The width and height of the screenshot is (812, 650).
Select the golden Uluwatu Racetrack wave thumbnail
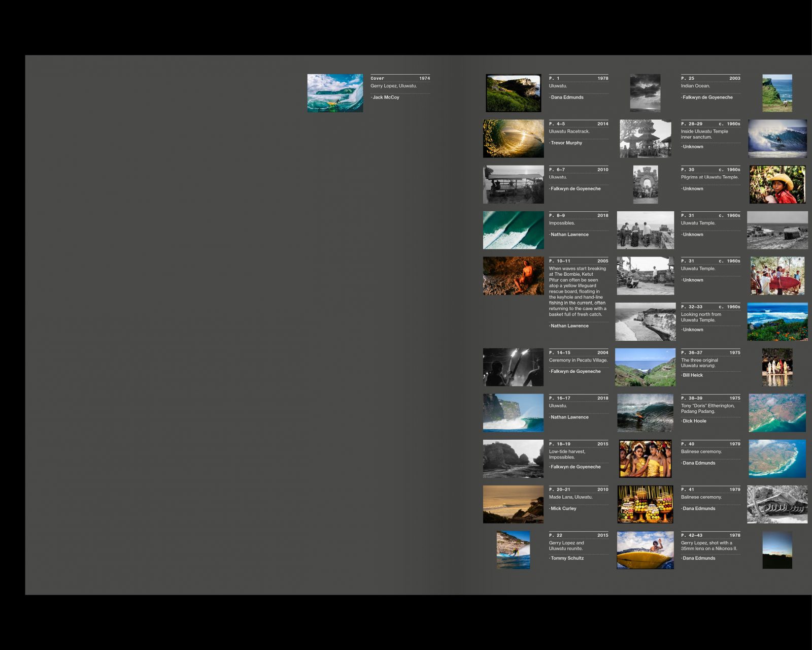(513, 139)
